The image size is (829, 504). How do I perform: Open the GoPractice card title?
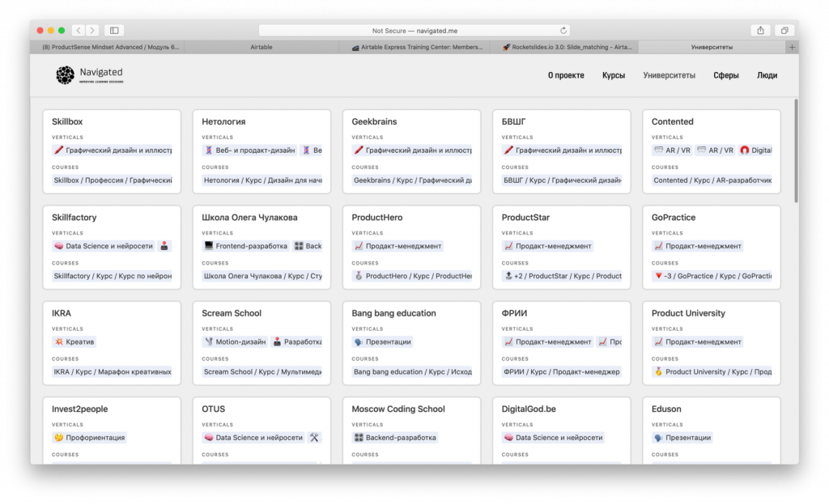[x=674, y=217]
